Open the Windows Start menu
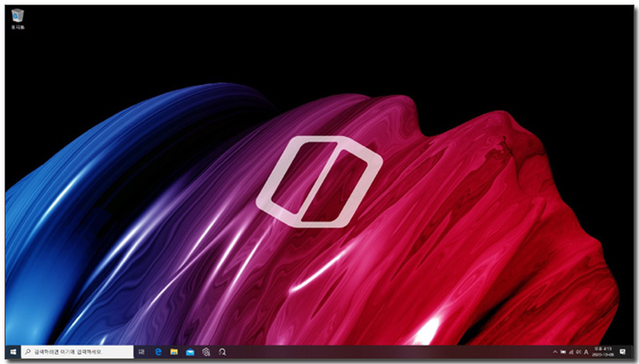 pos(13,352)
